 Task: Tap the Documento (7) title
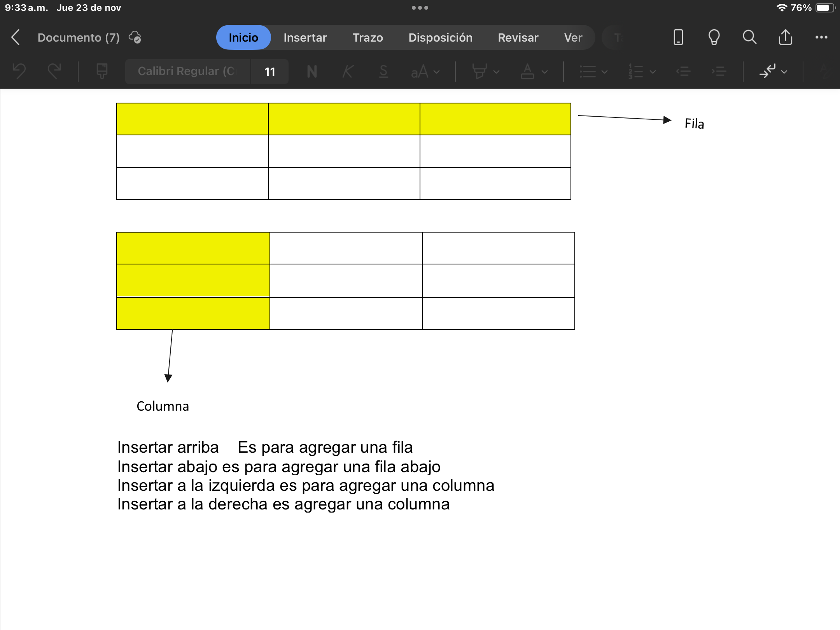coord(79,37)
